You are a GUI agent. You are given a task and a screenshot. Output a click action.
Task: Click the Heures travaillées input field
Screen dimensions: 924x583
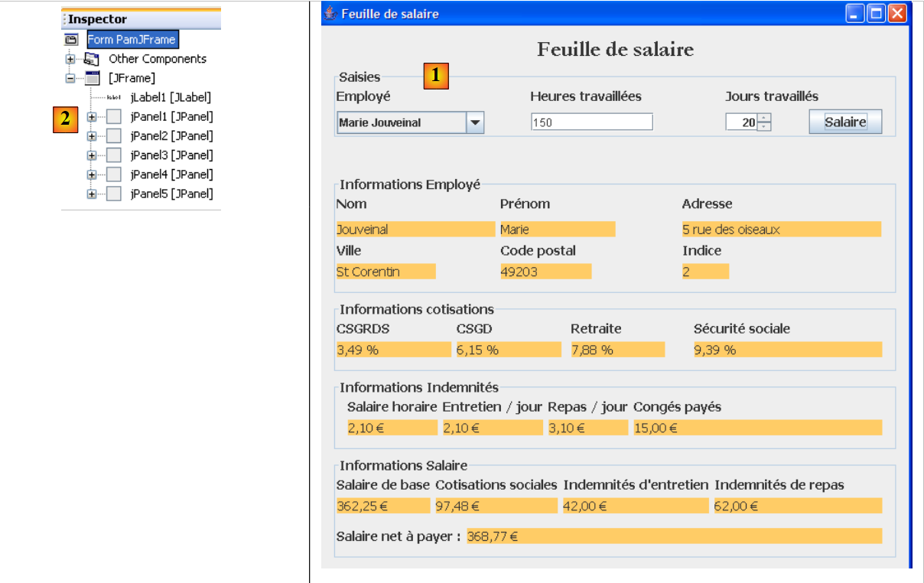click(x=592, y=122)
